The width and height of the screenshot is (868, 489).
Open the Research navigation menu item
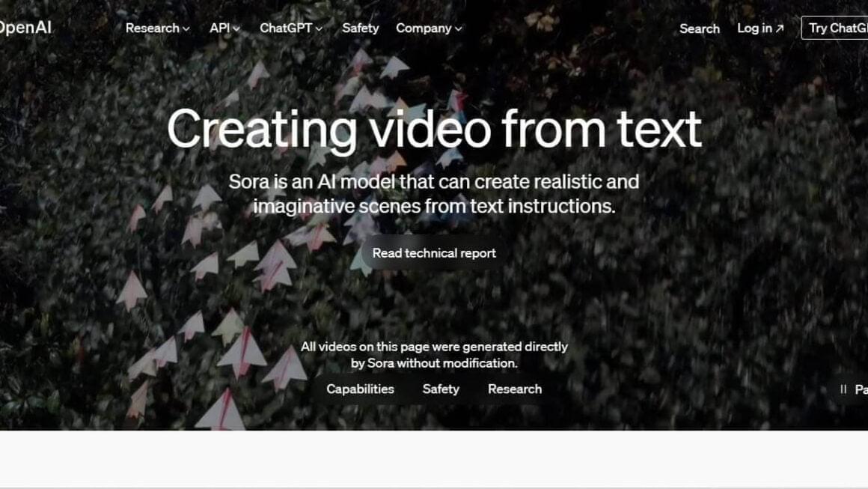[x=151, y=28]
